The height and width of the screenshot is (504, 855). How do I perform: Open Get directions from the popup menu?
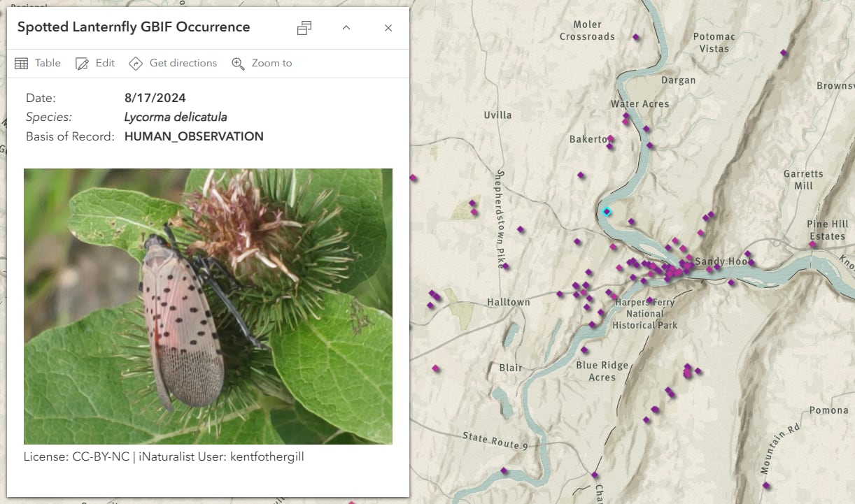point(172,63)
